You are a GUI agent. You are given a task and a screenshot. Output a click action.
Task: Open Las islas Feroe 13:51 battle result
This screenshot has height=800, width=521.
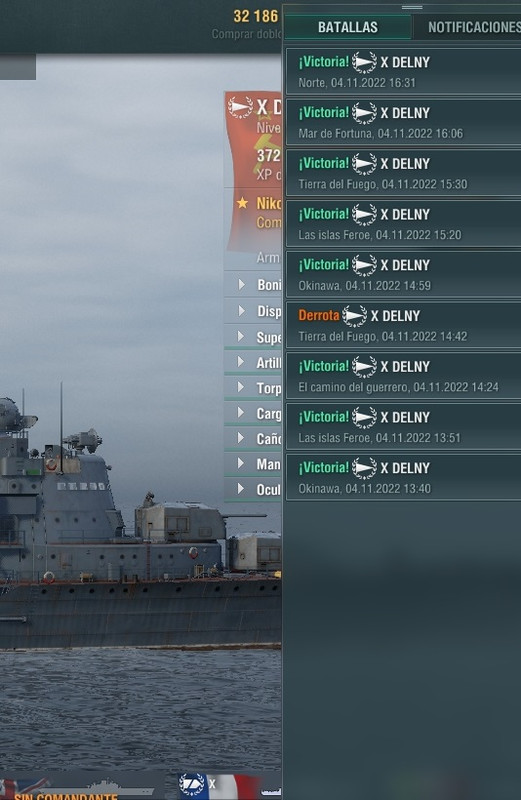pyautogui.click(x=403, y=426)
